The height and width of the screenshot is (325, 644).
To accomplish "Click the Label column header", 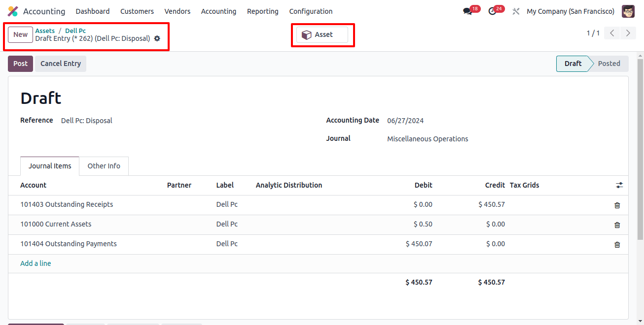I will tap(225, 185).
